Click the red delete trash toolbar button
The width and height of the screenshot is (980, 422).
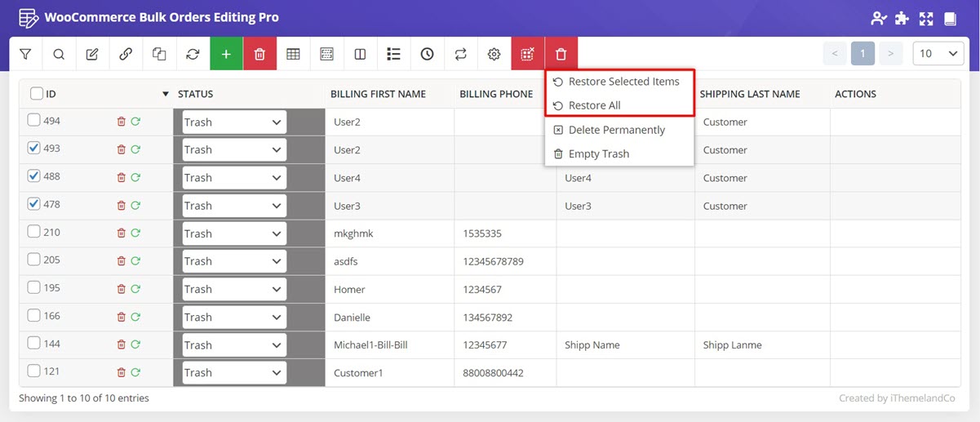[259, 54]
